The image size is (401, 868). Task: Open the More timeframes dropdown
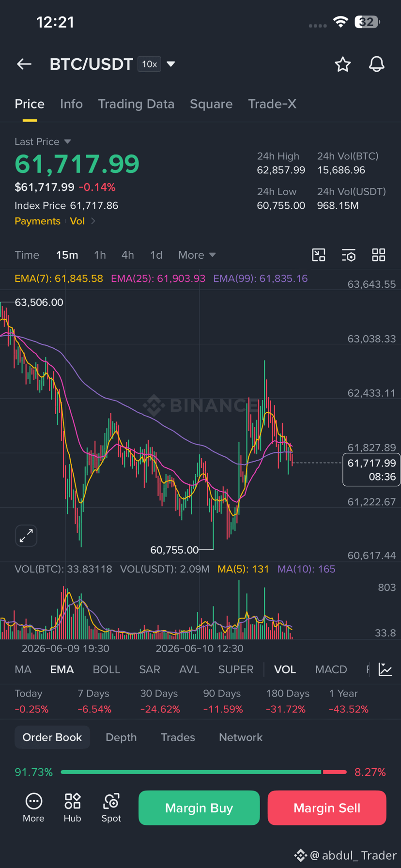tap(197, 255)
